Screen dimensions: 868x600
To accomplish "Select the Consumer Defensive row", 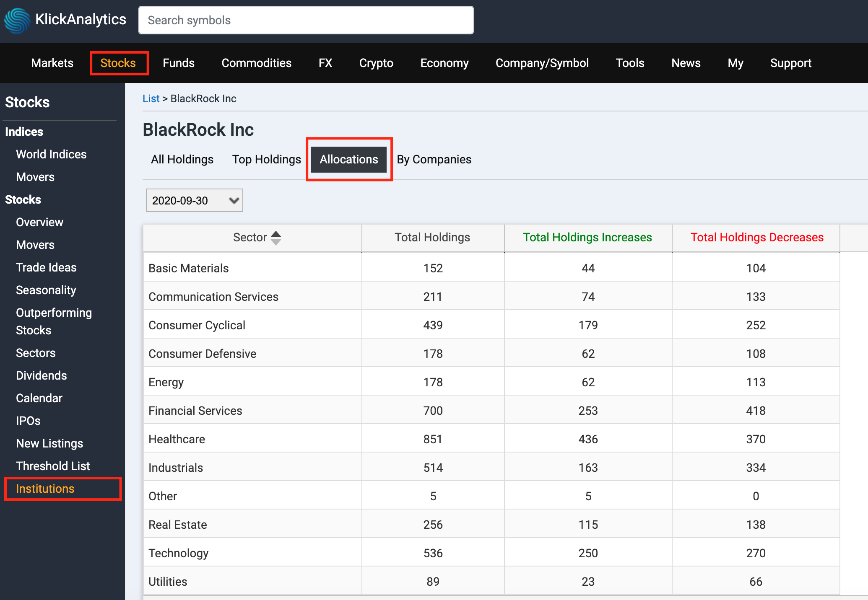I will point(491,353).
